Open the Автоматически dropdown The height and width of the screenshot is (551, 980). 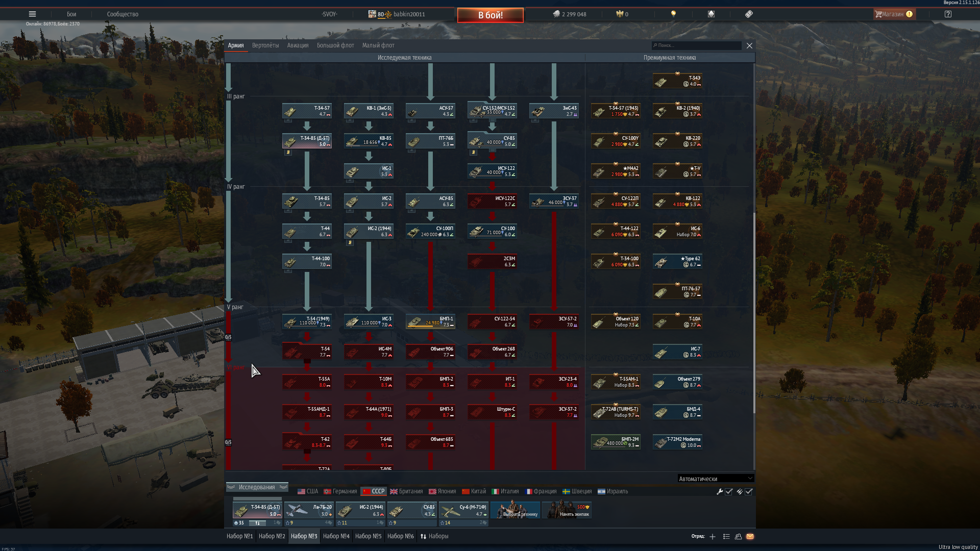point(716,479)
